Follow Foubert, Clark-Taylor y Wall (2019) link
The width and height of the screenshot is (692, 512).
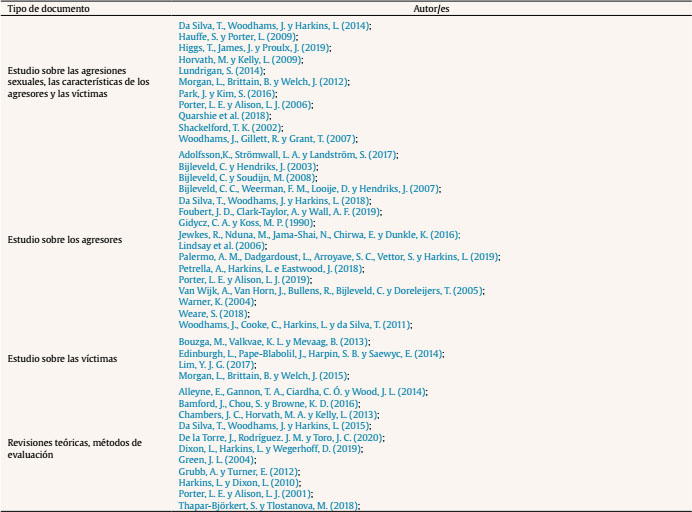pos(280,212)
